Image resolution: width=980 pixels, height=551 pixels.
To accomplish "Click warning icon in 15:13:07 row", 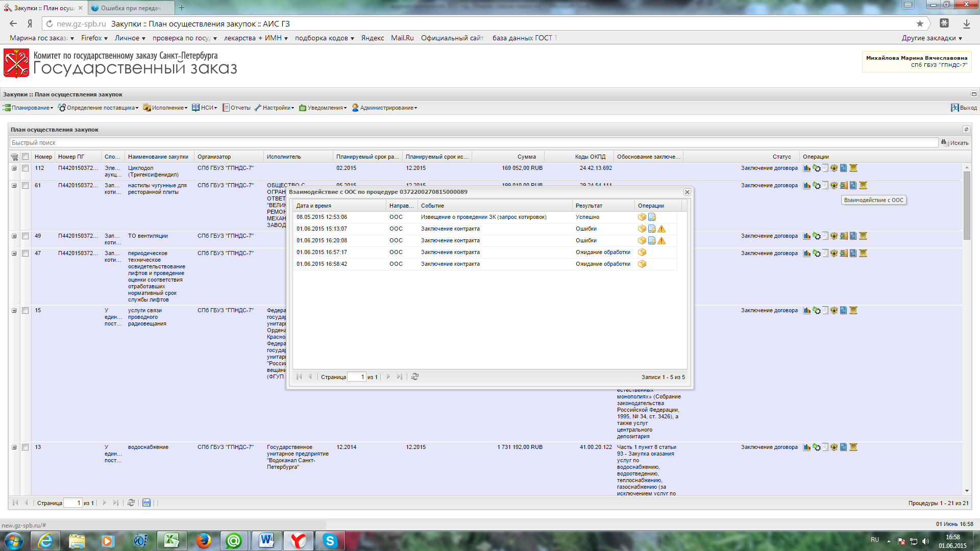I will 661,229.
